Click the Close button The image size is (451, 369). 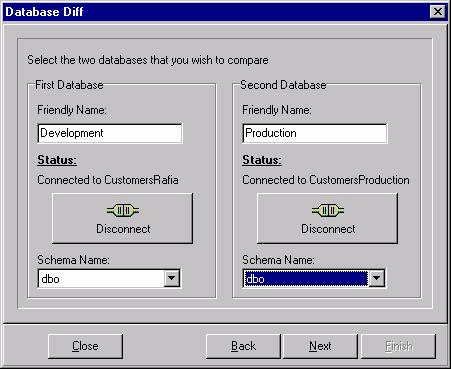pos(85,346)
